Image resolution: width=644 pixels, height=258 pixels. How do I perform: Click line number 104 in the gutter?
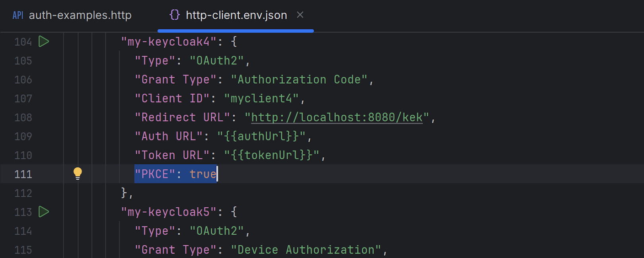pos(23,42)
